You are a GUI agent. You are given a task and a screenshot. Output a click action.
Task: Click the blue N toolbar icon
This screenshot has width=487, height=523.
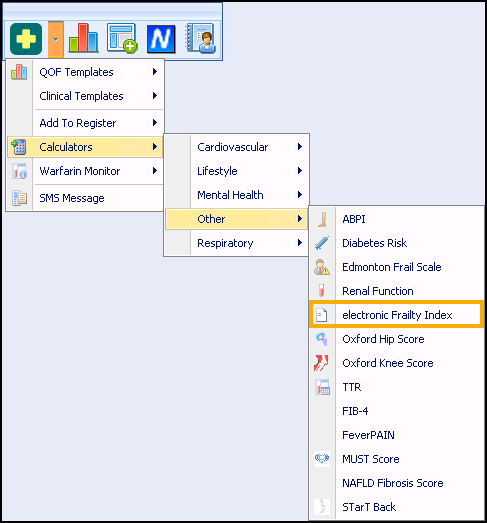click(161, 39)
